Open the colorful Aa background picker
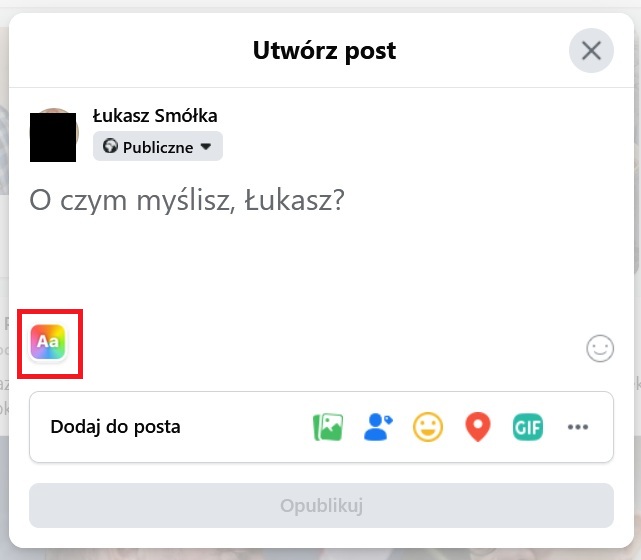Image resolution: width=641 pixels, height=560 pixels. point(48,342)
